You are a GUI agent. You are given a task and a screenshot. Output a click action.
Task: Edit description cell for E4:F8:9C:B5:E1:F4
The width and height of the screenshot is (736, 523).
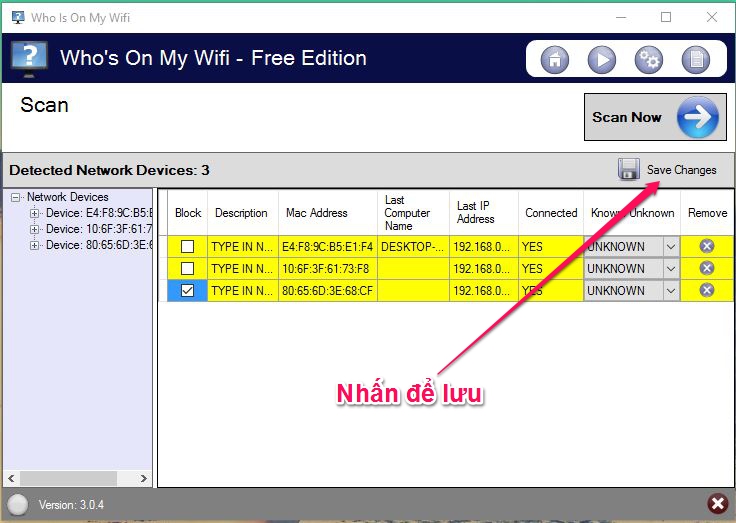243,246
